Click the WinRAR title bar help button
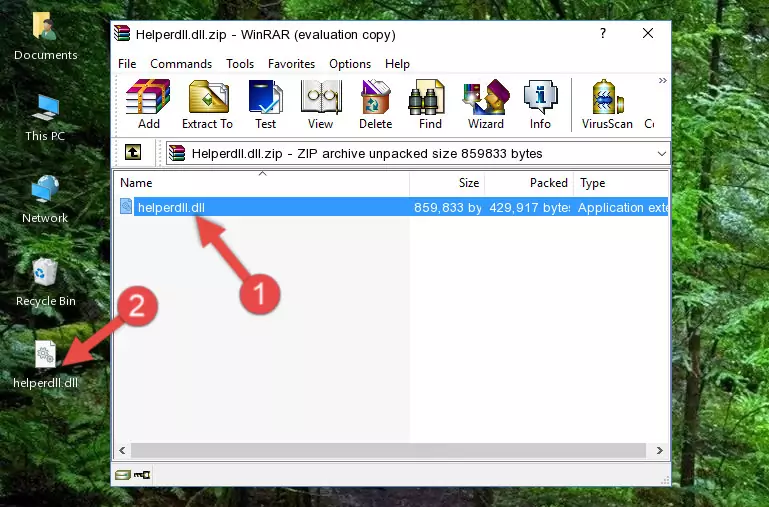This screenshot has height=507, width=769. (603, 33)
